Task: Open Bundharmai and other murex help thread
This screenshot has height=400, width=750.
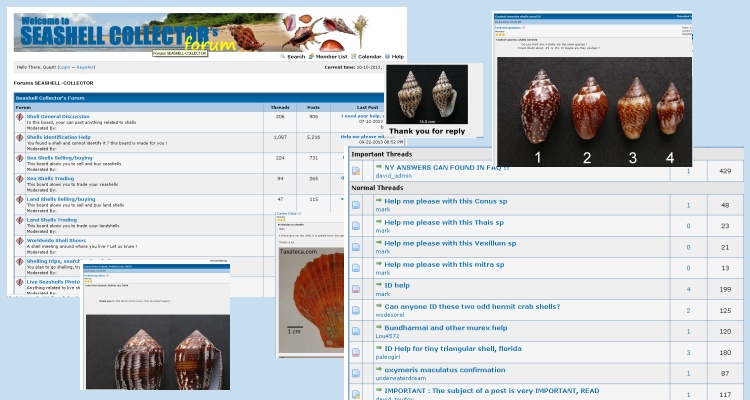Action: tap(446, 328)
